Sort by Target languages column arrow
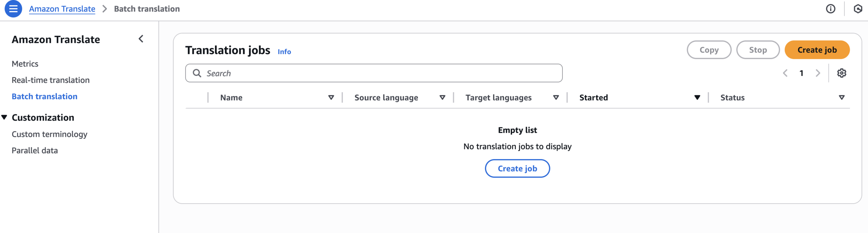The width and height of the screenshot is (868, 233). point(556,98)
